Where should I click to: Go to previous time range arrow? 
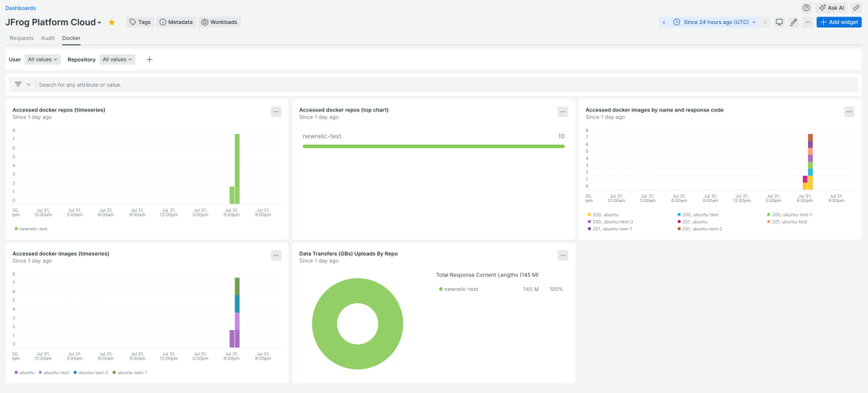[664, 22]
